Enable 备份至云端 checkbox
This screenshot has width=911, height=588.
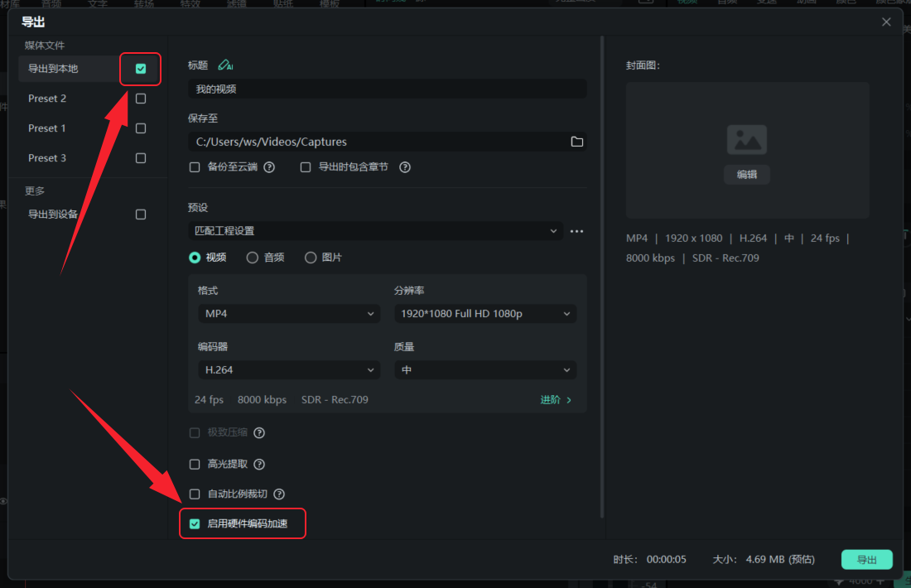click(x=195, y=167)
